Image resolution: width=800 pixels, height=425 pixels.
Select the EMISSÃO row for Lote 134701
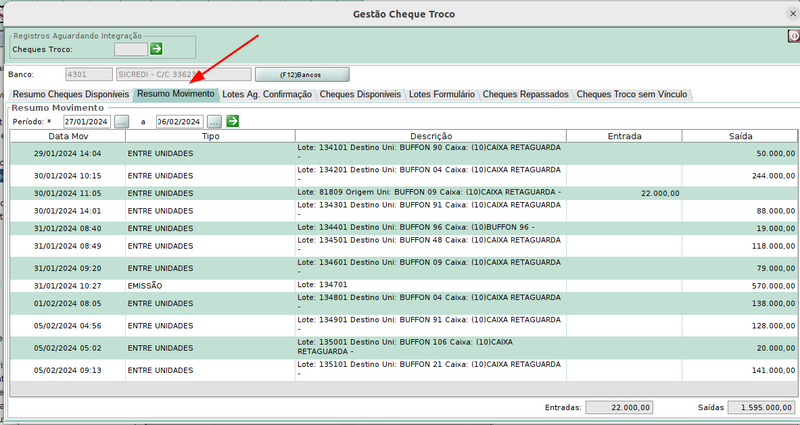pos(400,285)
